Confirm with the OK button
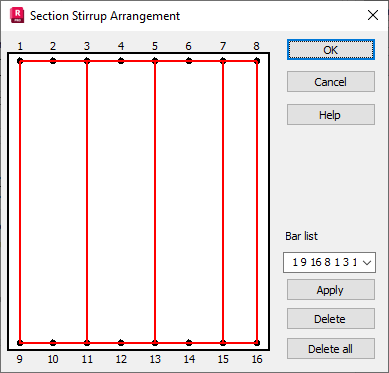Viewport: 389px width, 373px height. (x=331, y=50)
